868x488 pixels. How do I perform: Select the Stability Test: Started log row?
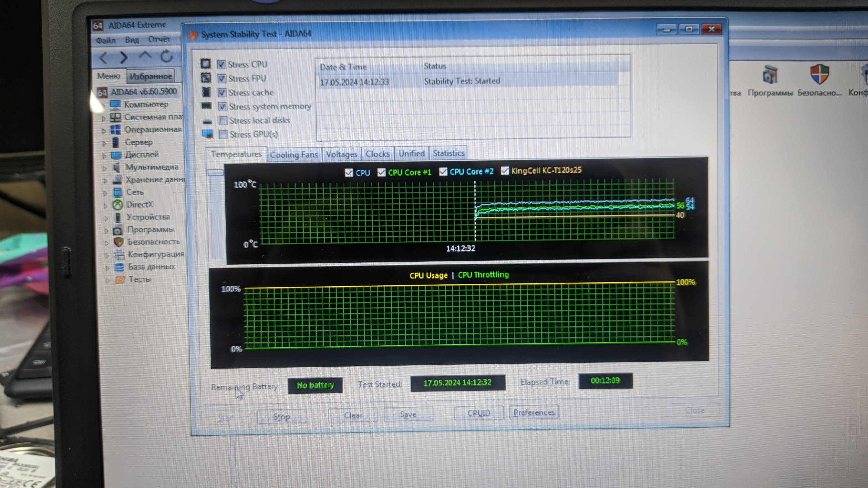[x=468, y=82]
